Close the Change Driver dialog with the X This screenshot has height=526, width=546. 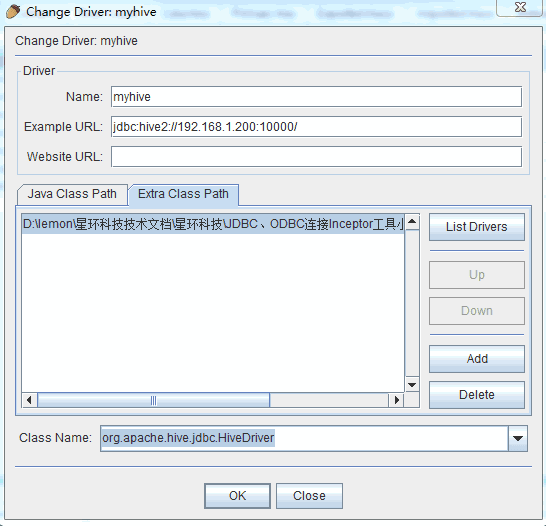520,7
